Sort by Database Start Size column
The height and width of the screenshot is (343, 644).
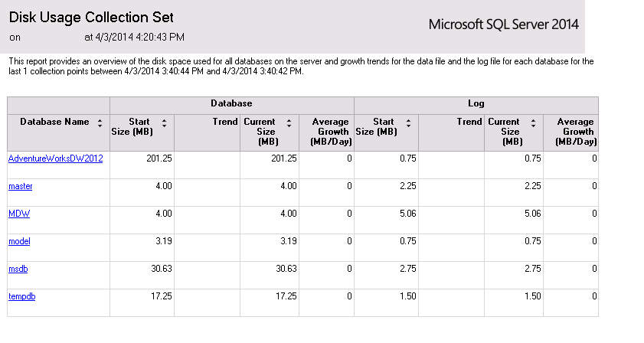164,122
